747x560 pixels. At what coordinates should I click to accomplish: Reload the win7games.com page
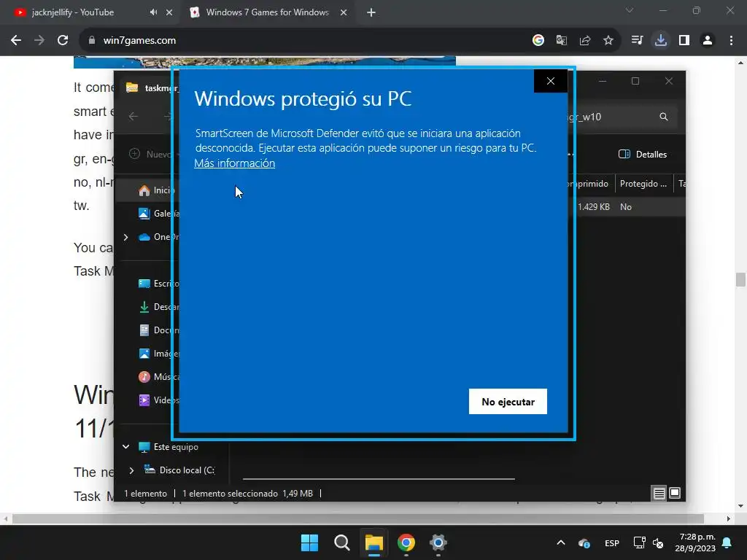point(63,41)
